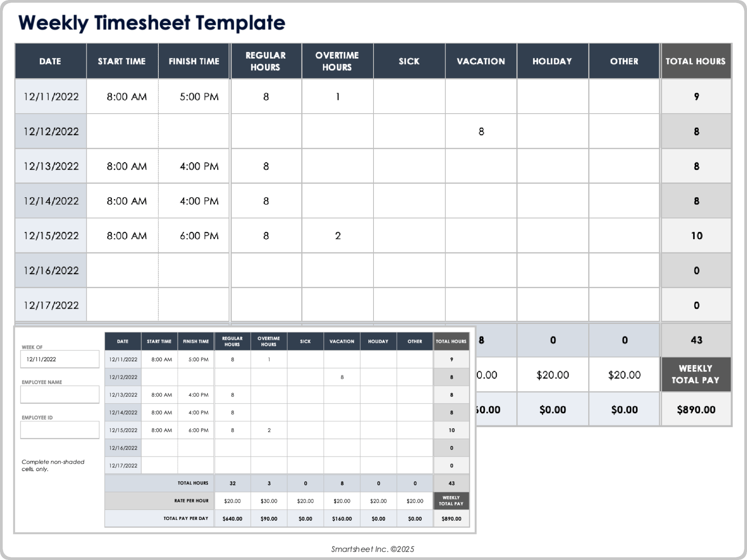Select the FINISH TIME column header
The width and height of the screenshot is (747, 560).
click(194, 61)
